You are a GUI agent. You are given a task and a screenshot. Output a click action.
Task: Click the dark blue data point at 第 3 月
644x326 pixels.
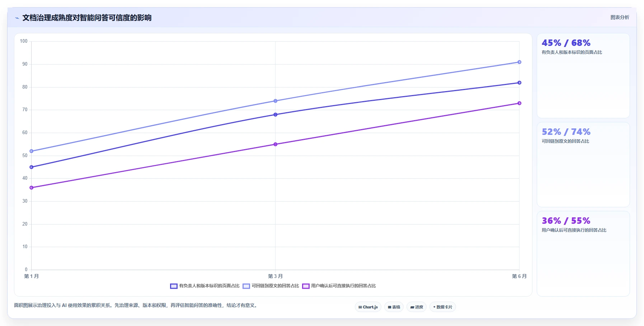[x=275, y=115]
